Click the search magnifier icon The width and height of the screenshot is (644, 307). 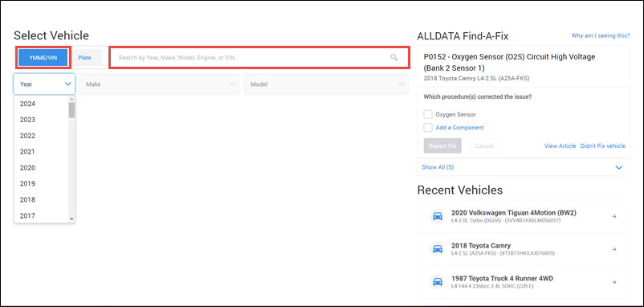pyautogui.click(x=394, y=58)
